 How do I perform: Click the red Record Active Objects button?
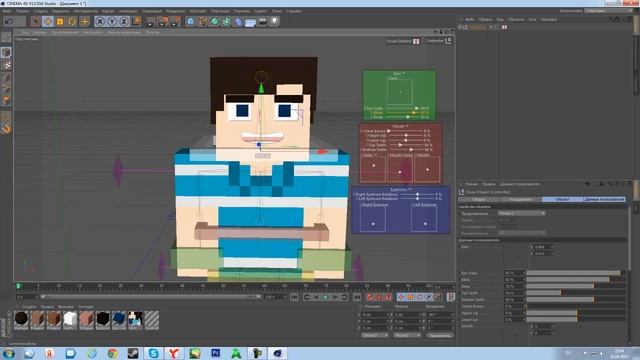pos(369,297)
